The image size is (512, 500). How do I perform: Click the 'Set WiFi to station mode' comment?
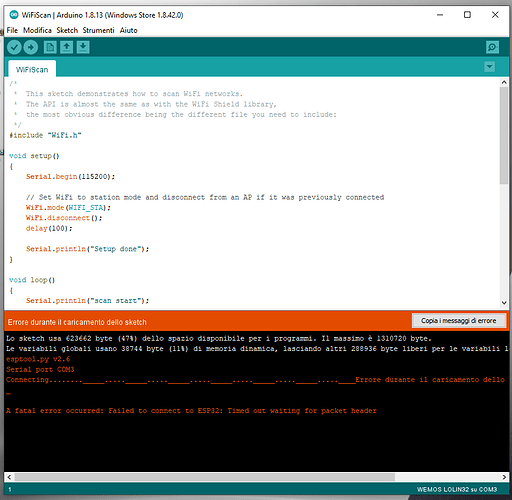(x=205, y=197)
